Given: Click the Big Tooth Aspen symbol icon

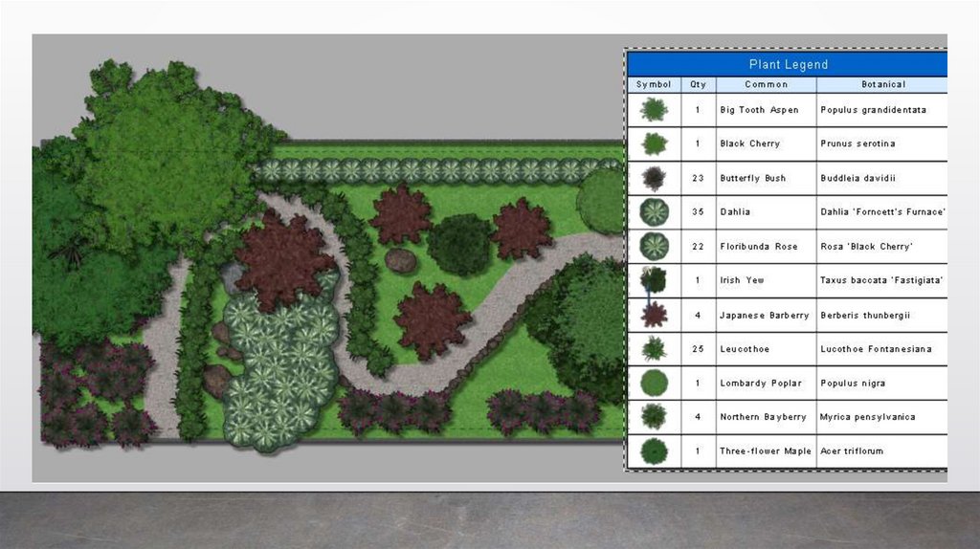Looking at the screenshot, I should click(x=654, y=110).
